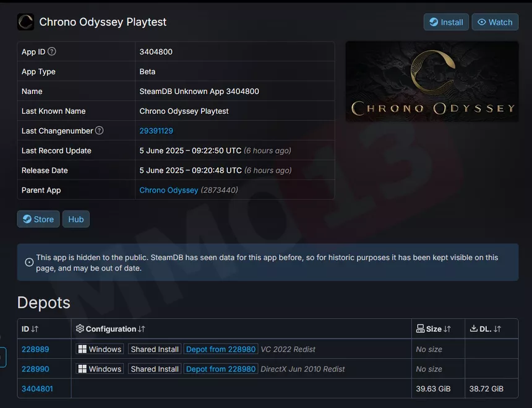
Task: Click the Last Changenumber help icon
Action: (x=99, y=131)
